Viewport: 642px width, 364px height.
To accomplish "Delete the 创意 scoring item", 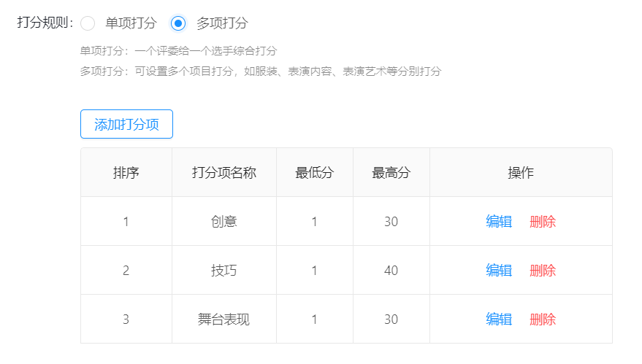I will click(543, 221).
